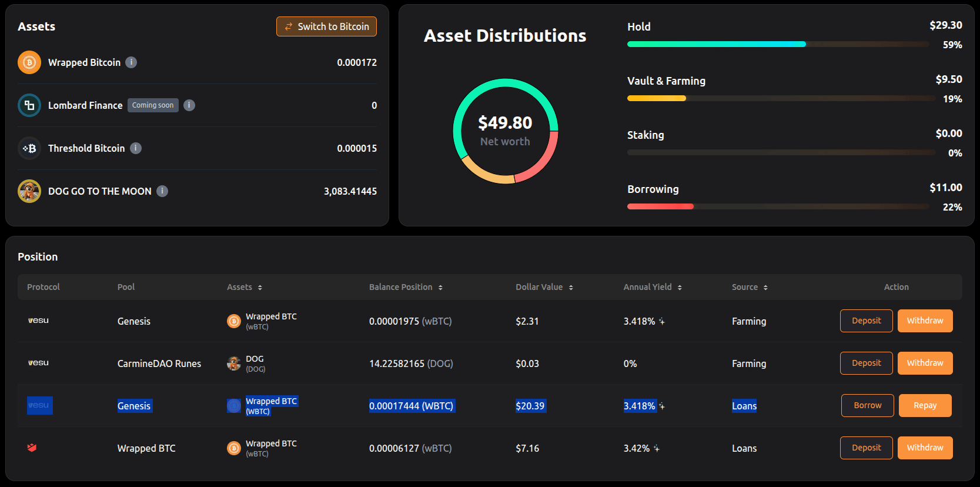Image resolution: width=980 pixels, height=487 pixels.
Task: Withdraw from the Wrapped BTC $7.16 position
Action: click(x=925, y=448)
